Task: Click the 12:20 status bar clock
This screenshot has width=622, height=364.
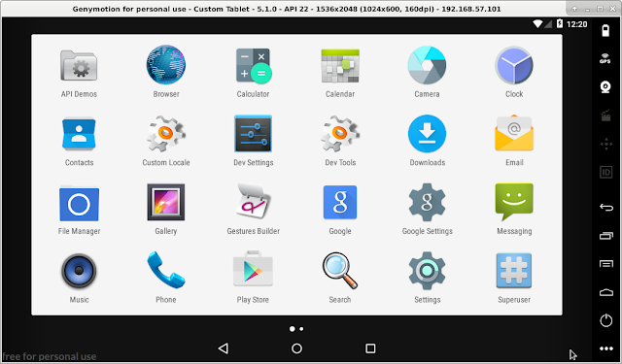Action: click(576, 24)
